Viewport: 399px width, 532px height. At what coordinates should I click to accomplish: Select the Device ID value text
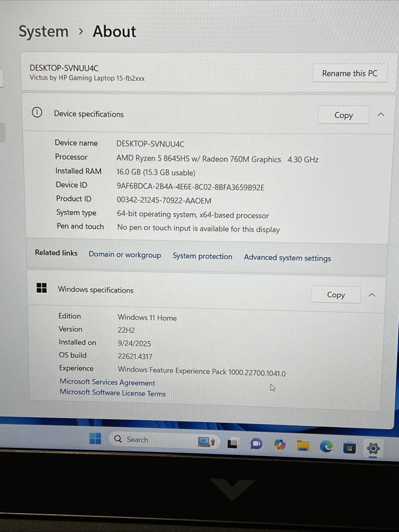tap(190, 187)
